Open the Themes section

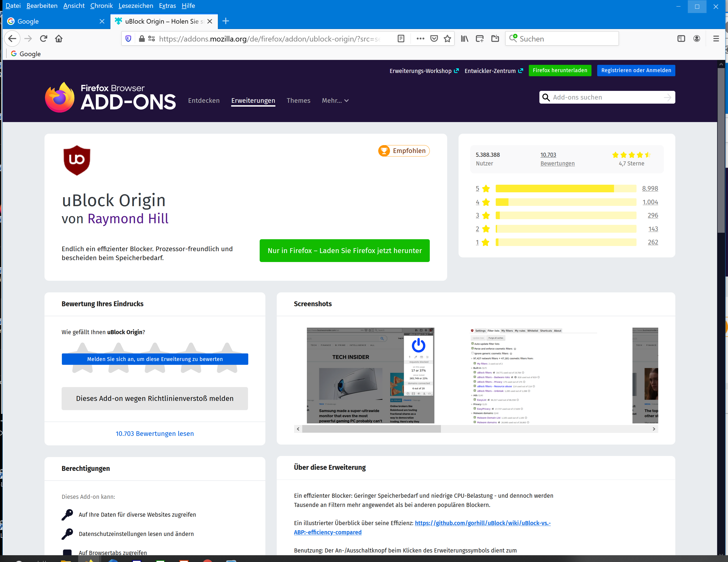click(x=298, y=100)
